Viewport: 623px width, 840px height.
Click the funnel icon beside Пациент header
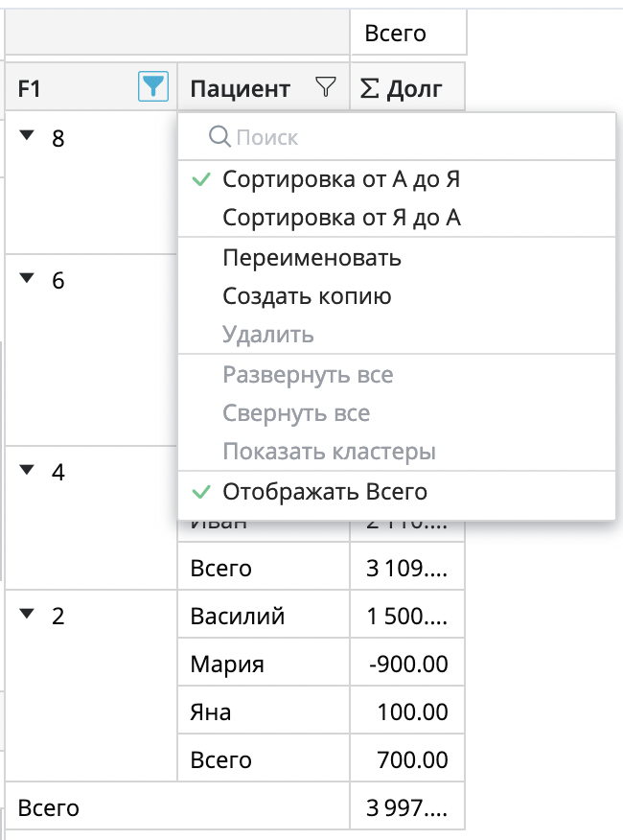coord(326,88)
